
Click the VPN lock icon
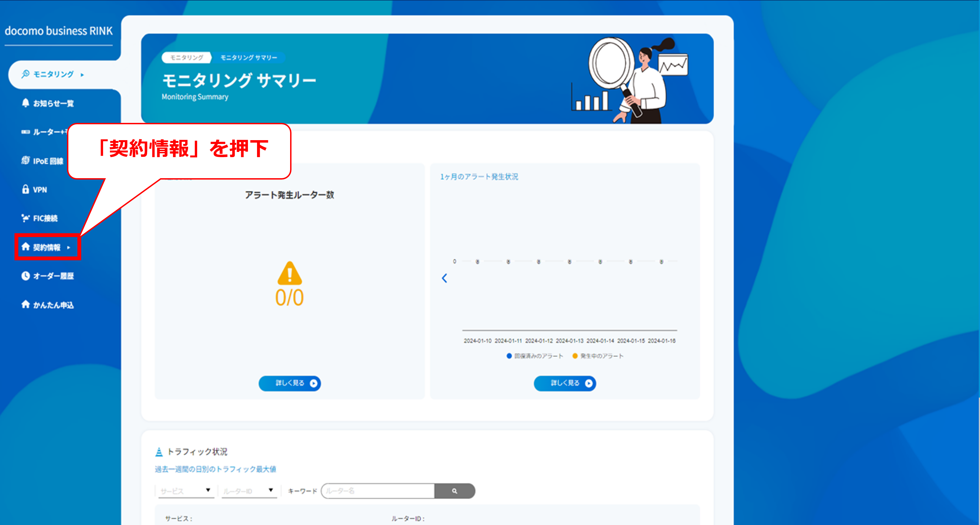tap(25, 189)
